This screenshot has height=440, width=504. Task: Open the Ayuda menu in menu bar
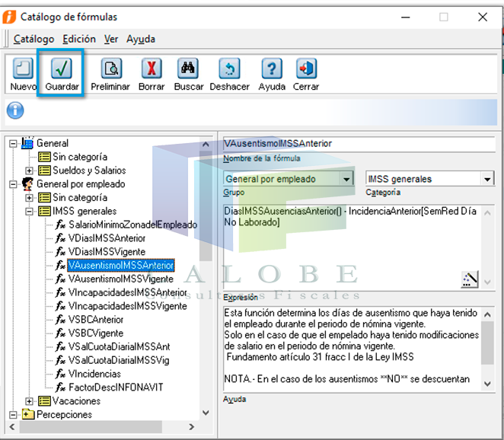[141, 39]
